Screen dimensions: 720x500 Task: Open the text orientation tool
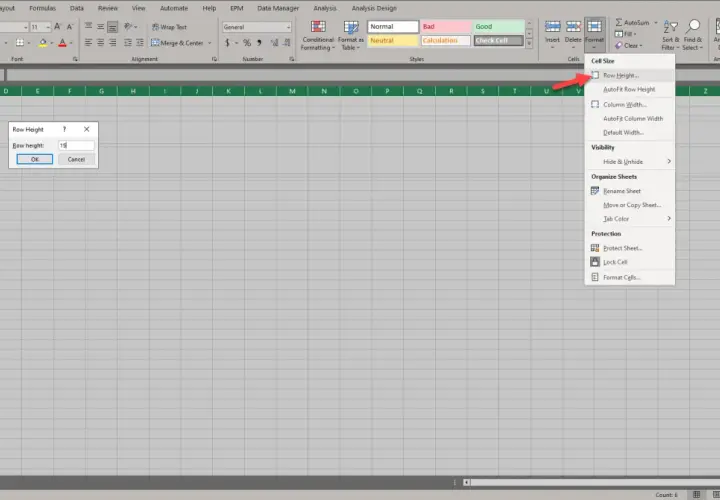[x=130, y=27]
